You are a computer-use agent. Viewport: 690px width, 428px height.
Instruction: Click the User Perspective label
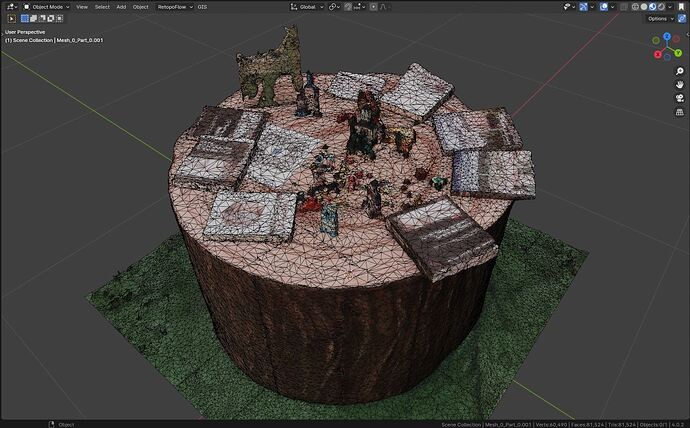click(x=25, y=32)
